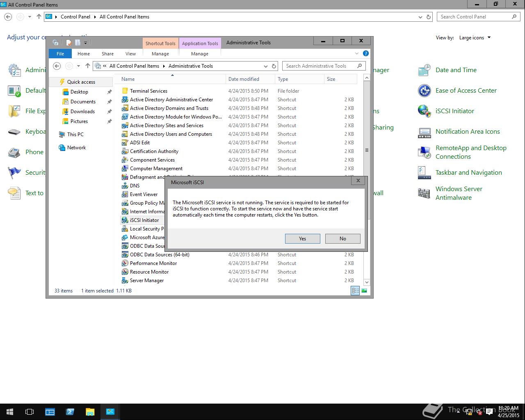Open View by Large icons dropdown
The width and height of the screenshot is (525, 420).
475,38
